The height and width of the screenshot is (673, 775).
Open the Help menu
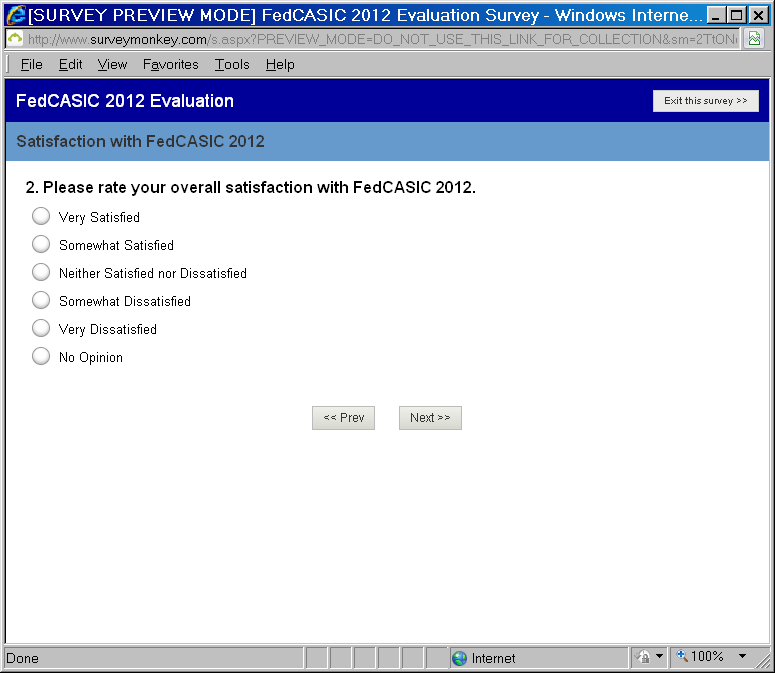[x=280, y=65]
